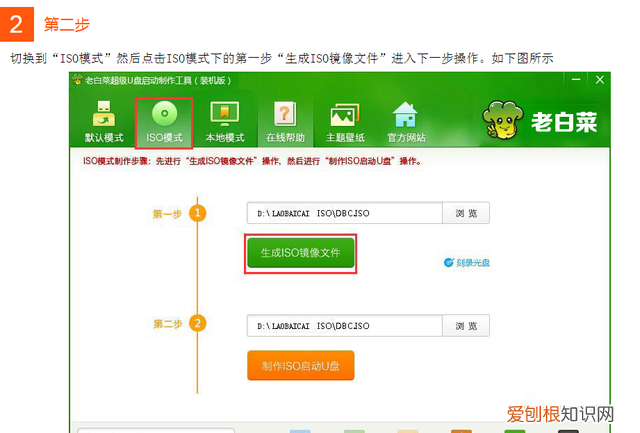
Task: Open the 刻录光盘 link
Action: pyautogui.click(x=467, y=262)
